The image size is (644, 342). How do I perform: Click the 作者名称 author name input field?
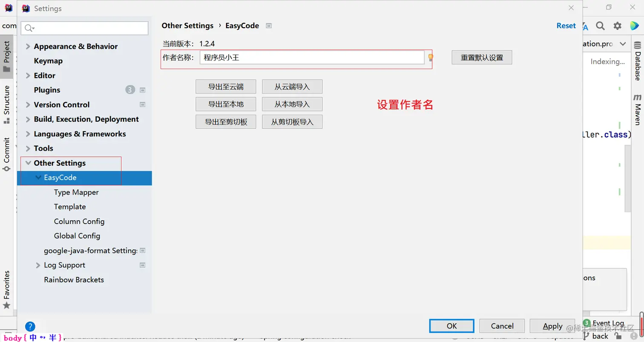click(x=312, y=57)
